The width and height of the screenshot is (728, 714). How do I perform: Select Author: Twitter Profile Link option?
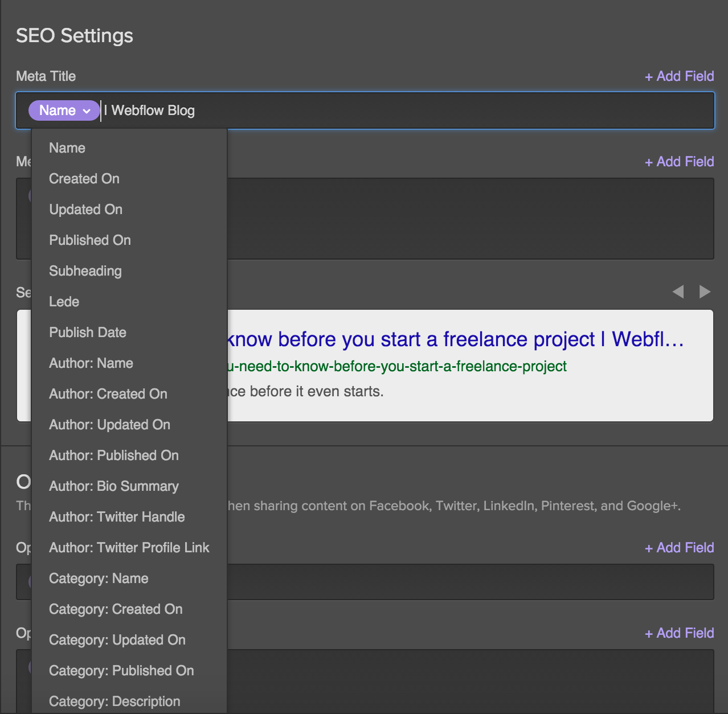pos(129,548)
